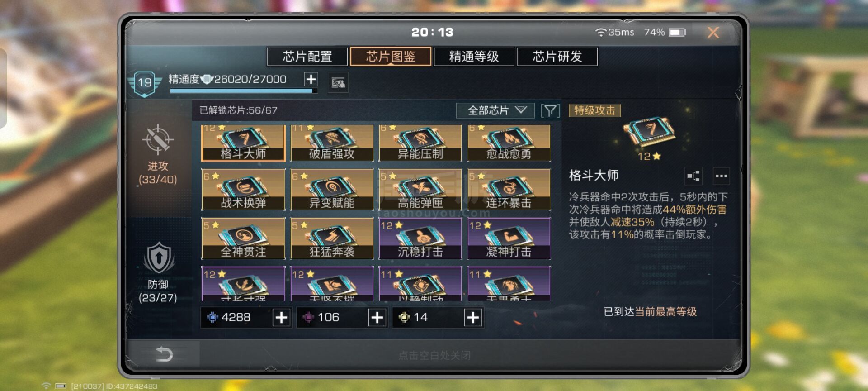This screenshot has height=391, width=868.
Task: Open the 芯片研发 tab
Action: [557, 57]
